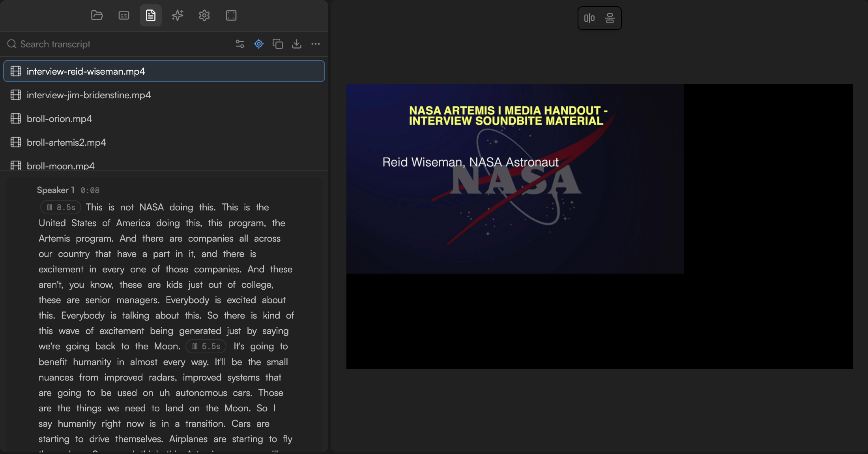Click the word "autonomous" in the transcript
This screenshot has height=454, width=868.
tap(201, 393)
